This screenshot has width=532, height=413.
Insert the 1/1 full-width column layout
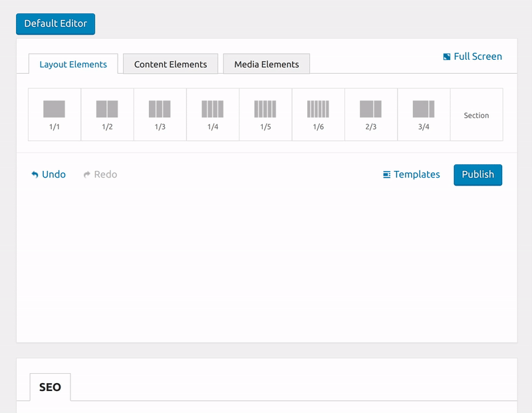coord(55,114)
